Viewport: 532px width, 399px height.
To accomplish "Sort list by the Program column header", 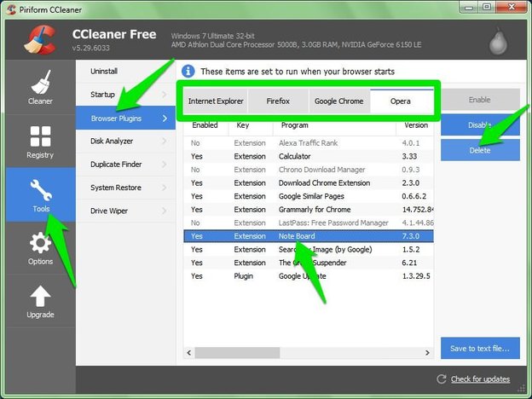I will click(296, 124).
